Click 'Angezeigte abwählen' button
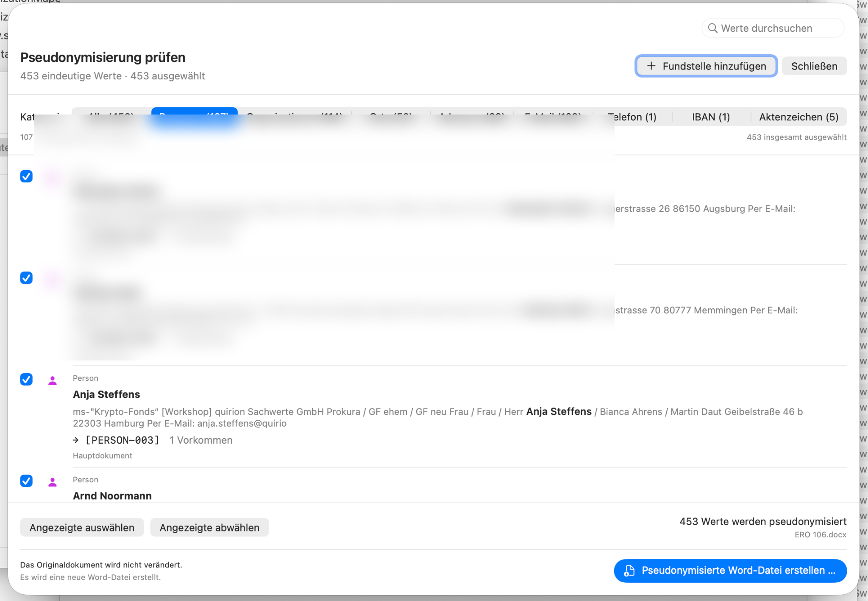The image size is (868, 601). (x=209, y=527)
